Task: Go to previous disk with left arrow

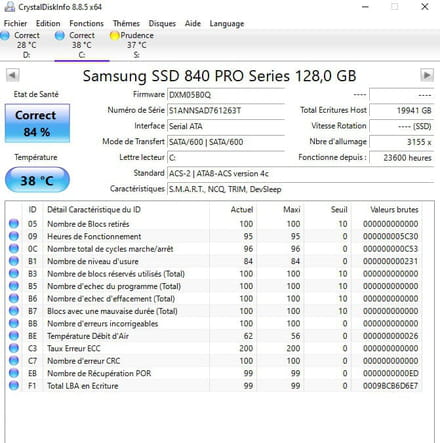Action: point(12,75)
